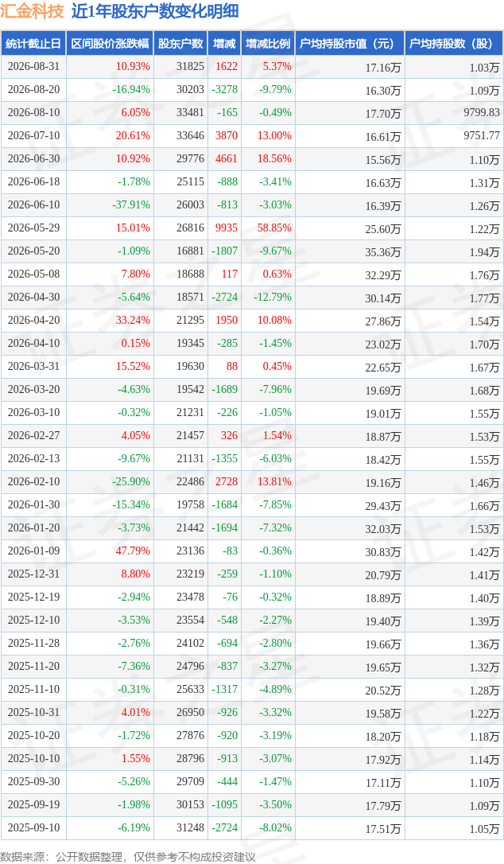This screenshot has height=864, width=504.
Task: Click the 9799.83 shares per holder cell
Action: (x=482, y=112)
